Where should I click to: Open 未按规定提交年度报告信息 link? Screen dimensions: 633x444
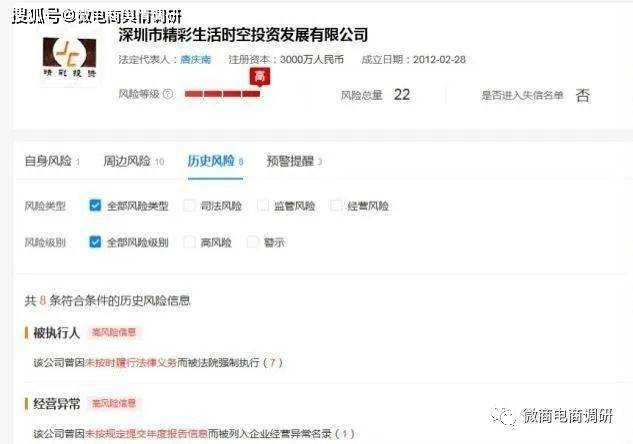(146, 434)
